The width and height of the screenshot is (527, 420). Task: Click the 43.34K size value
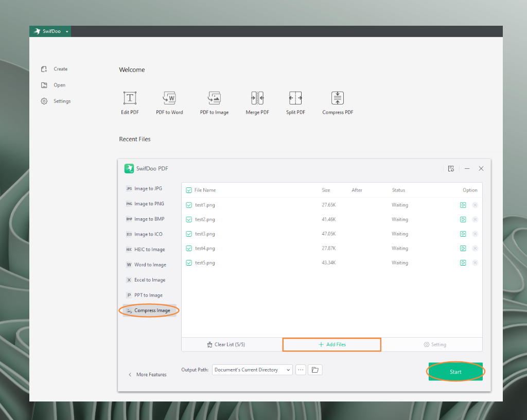pos(329,262)
